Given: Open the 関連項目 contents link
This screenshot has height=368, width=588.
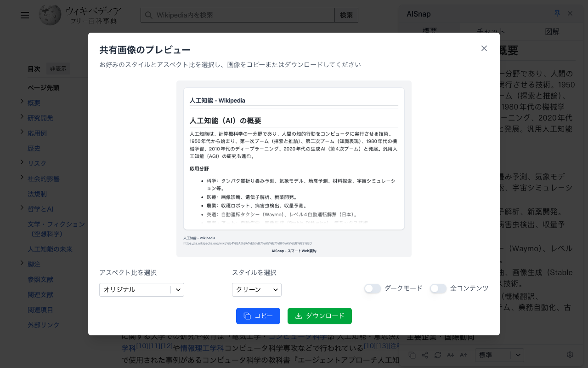Looking at the screenshot, I should 40,310.
